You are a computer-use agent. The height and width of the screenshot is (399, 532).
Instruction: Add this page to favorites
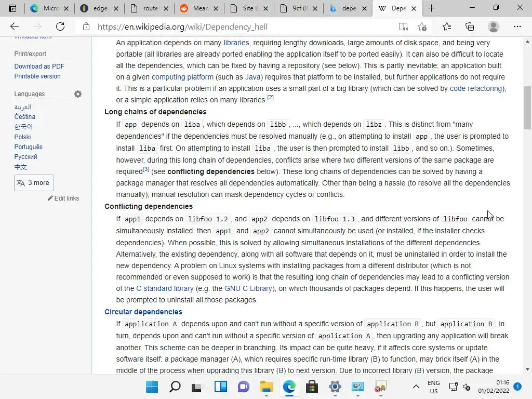point(422,26)
